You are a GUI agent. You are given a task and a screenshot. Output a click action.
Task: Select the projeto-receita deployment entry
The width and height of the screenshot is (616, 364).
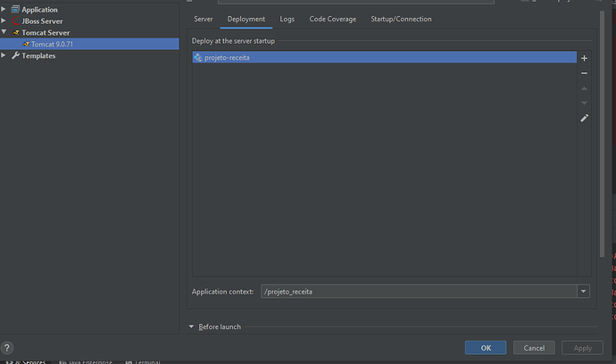pyautogui.click(x=385, y=57)
